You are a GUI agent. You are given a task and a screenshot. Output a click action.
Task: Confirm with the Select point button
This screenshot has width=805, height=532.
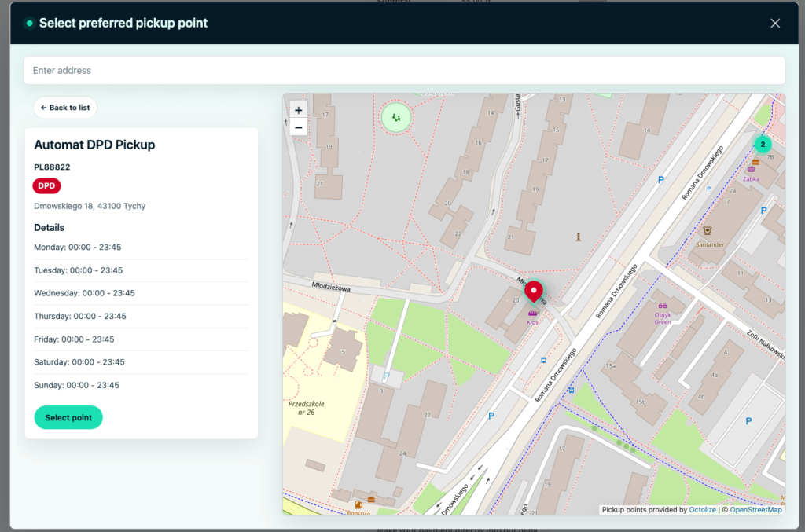(x=68, y=417)
